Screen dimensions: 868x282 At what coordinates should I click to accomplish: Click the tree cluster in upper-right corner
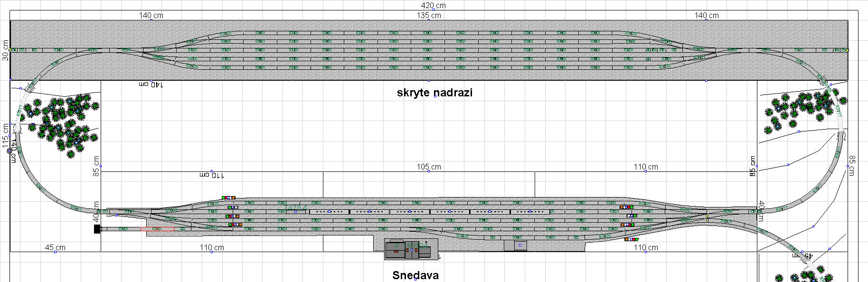[802, 109]
